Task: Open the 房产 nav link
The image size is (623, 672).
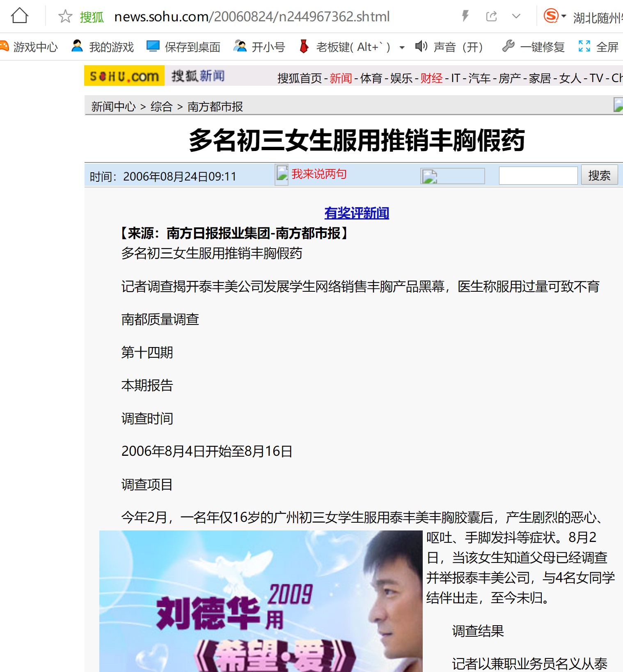Action: pos(510,78)
